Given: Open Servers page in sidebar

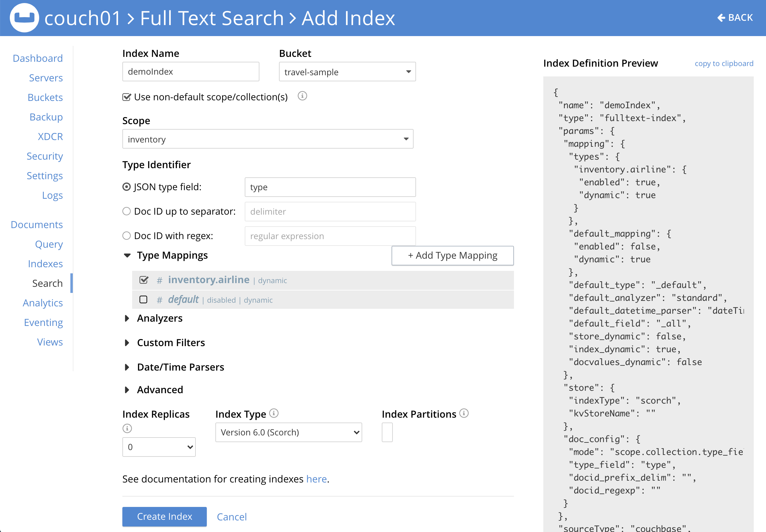Looking at the screenshot, I should click(x=46, y=78).
